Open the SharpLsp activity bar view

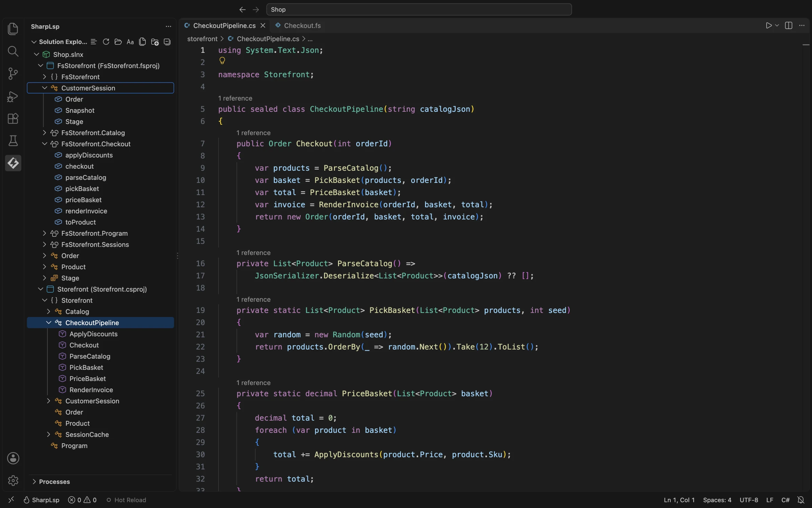[13, 163]
